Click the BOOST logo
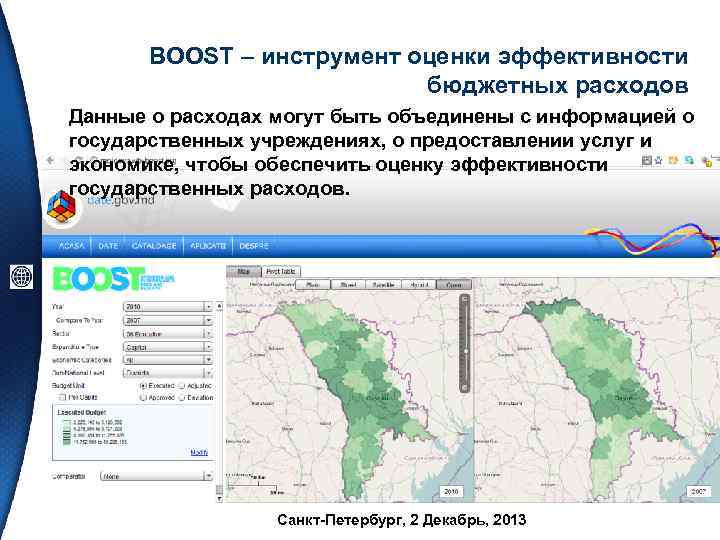The image size is (720, 540). (x=113, y=278)
